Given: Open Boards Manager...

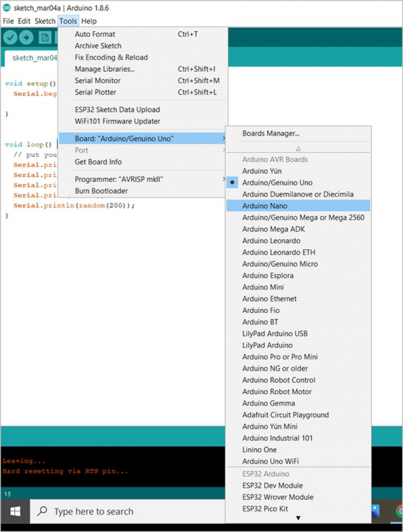Looking at the screenshot, I should pos(298,134).
